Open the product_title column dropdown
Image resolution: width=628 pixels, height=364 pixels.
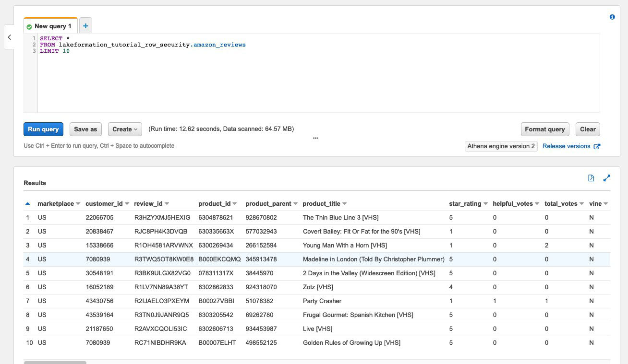point(344,203)
